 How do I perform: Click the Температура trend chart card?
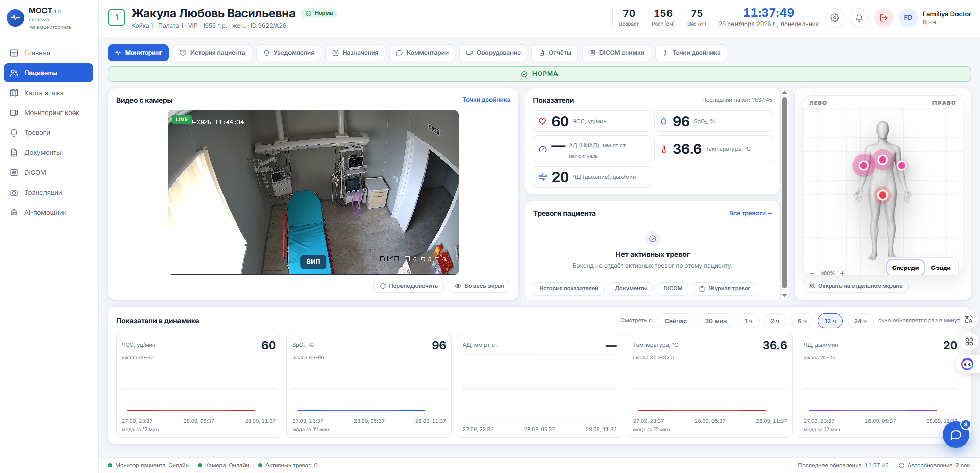tap(710, 386)
